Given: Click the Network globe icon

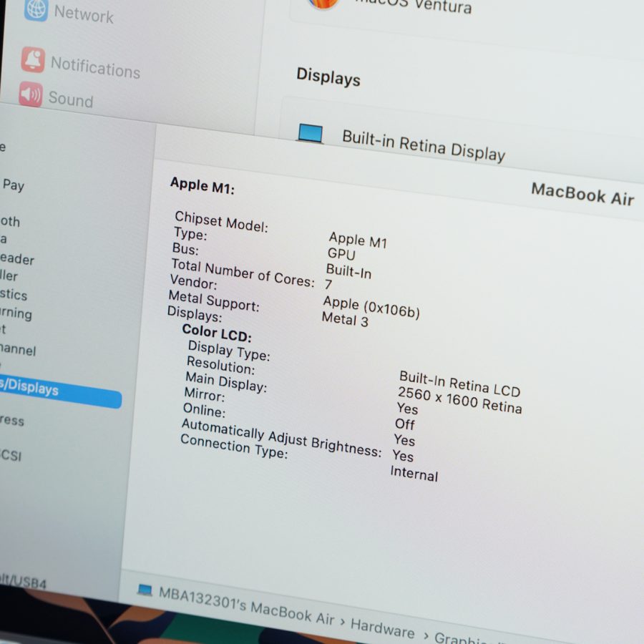Looking at the screenshot, I should pyautogui.click(x=36, y=9).
